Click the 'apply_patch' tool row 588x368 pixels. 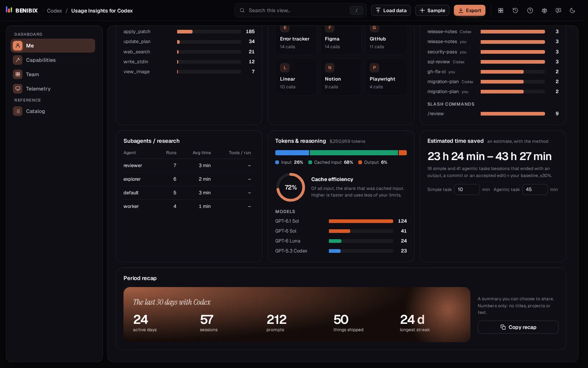(189, 32)
